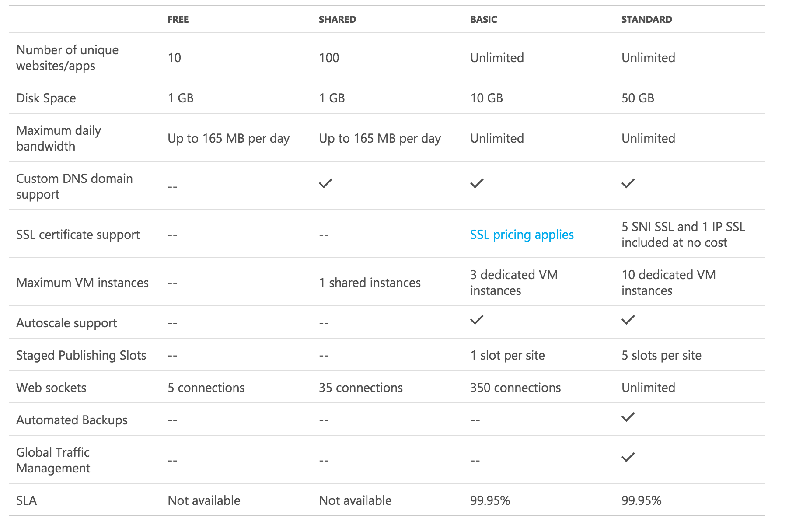789x532 pixels.
Task: Click Basic checkmark for Custom DNS domain support
Action: coord(477,183)
